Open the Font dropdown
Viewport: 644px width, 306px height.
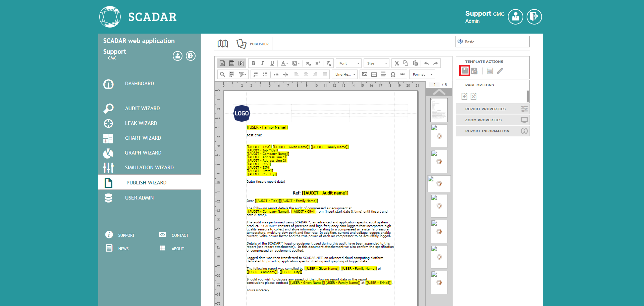(349, 63)
